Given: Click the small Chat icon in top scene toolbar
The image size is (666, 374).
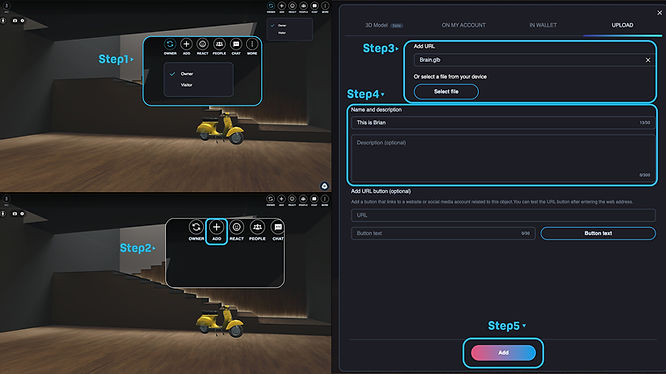Looking at the screenshot, I should pos(314,6).
